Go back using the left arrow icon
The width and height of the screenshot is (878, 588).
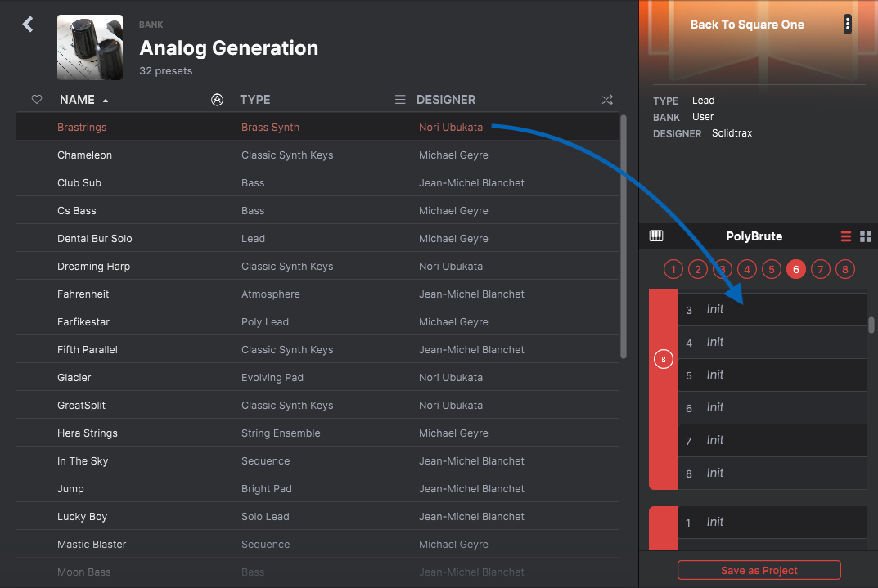click(28, 24)
